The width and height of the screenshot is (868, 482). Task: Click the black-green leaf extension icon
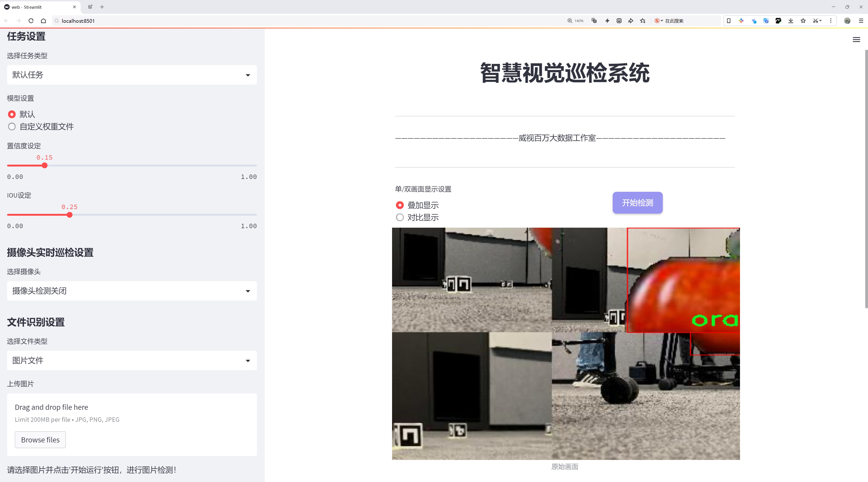(x=778, y=20)
